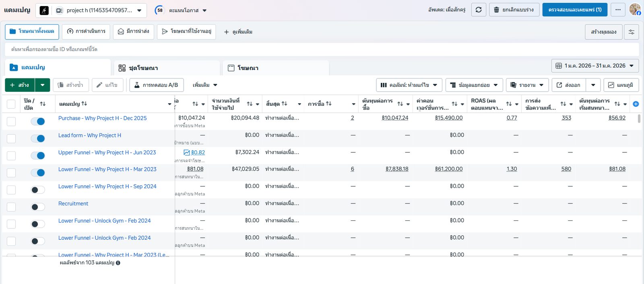Check the box for Purchase - Why Project H row
644x284 pixels.
[11, 121]
